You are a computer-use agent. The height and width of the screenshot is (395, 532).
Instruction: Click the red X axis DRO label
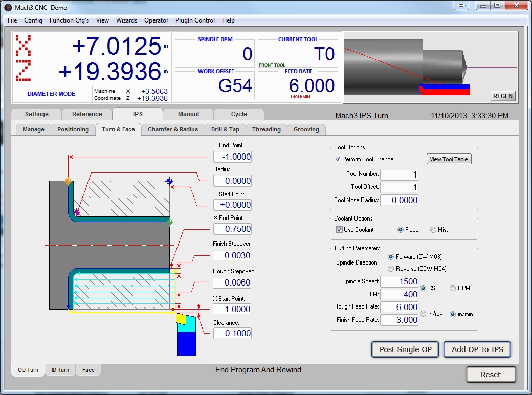pyautogui.click(x=23, y=46)
